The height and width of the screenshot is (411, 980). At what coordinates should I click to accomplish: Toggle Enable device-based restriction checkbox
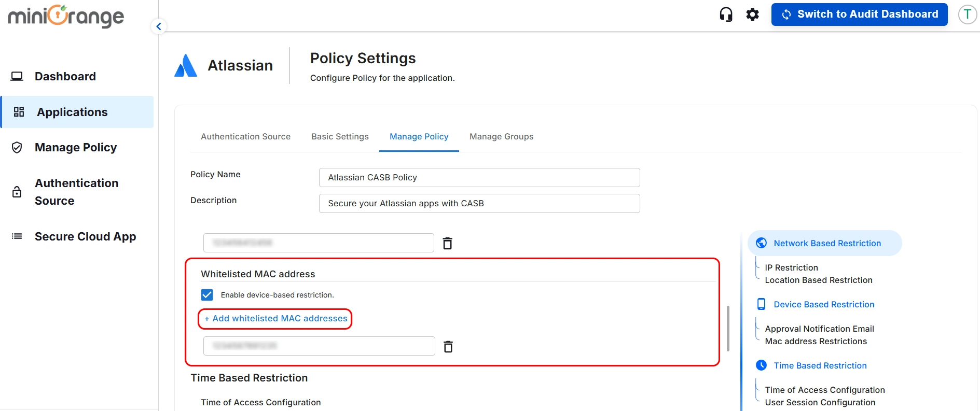pos(207,295)
